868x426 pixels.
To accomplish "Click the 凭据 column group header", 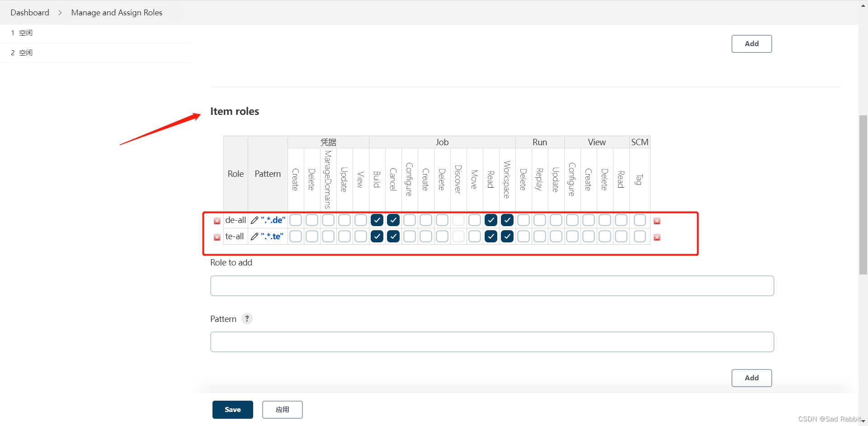I will (x=328, y=142).
